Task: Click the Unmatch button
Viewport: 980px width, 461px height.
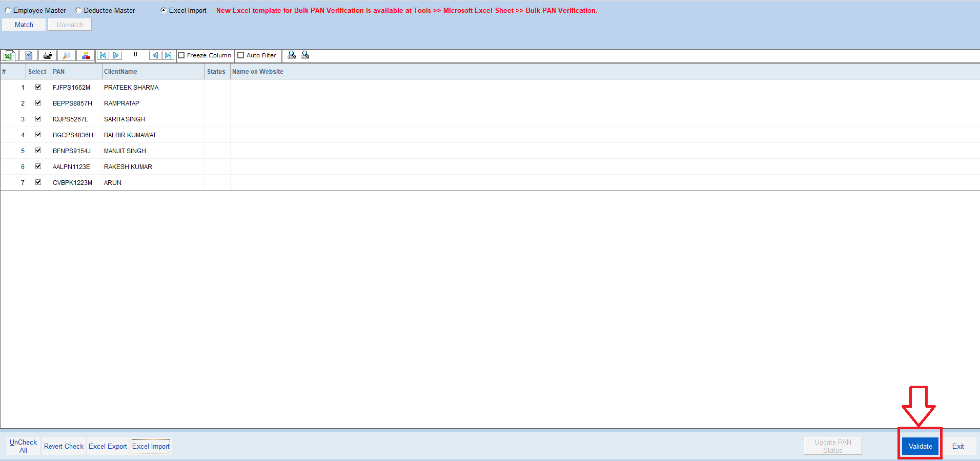Action: [70, 25]
